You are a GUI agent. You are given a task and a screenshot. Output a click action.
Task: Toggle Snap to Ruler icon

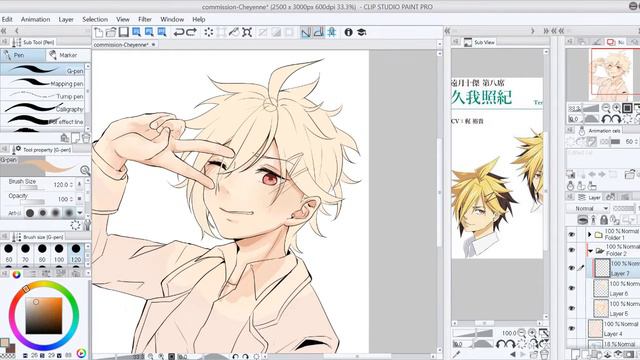pos(306,32)
